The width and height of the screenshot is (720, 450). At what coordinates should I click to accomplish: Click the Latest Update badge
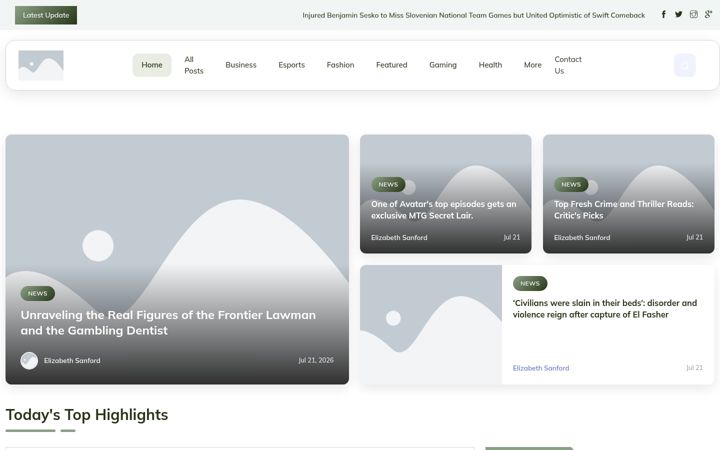pos(46,15)
